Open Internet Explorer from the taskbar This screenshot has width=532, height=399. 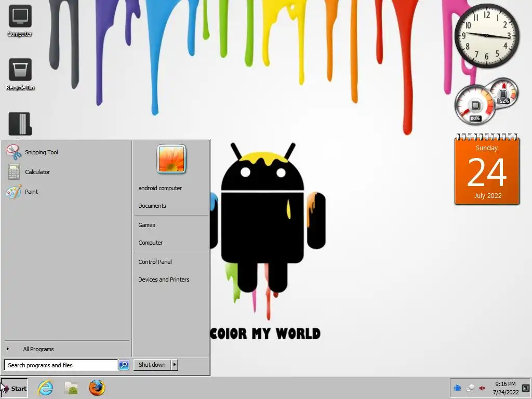(x=46, y=388)
